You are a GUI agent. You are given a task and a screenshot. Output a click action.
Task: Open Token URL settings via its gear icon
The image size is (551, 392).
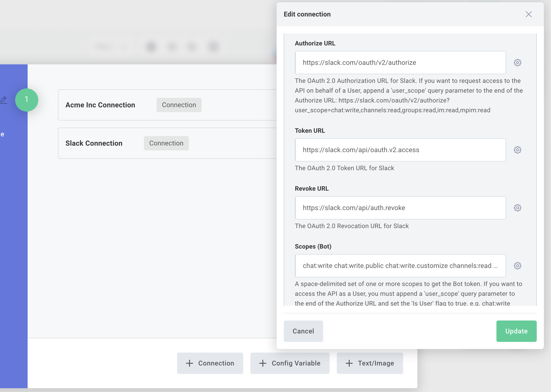pos(518,150)
